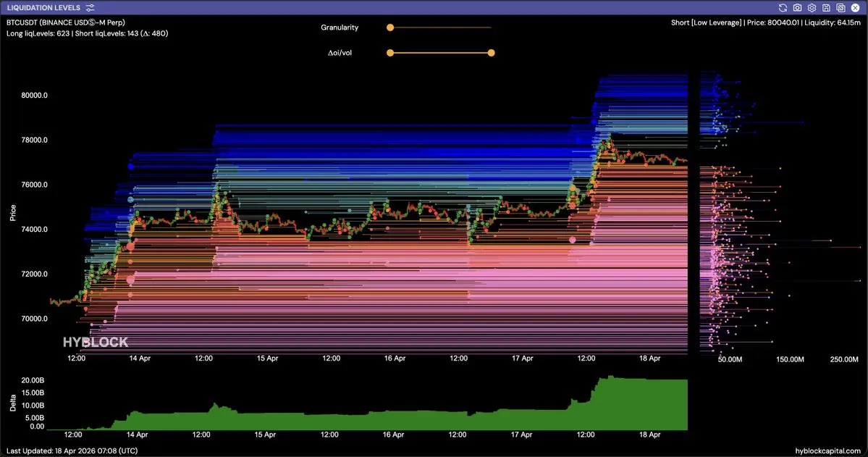Viewport: 868px width, 457px height.
Task: Click the Long liqLevels: 623 text
Action: pyautogui.click(x=38, y=33)
